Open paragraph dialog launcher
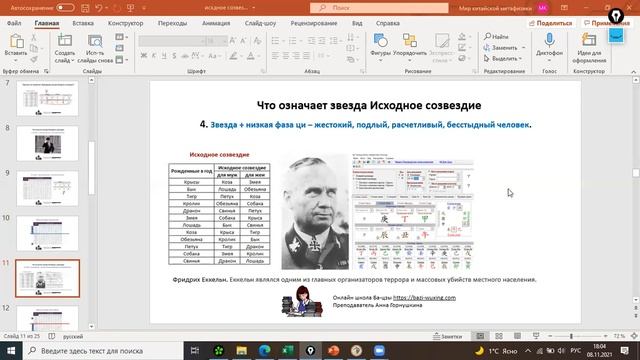Screen dimensions: 640x360 click(362, 71)
